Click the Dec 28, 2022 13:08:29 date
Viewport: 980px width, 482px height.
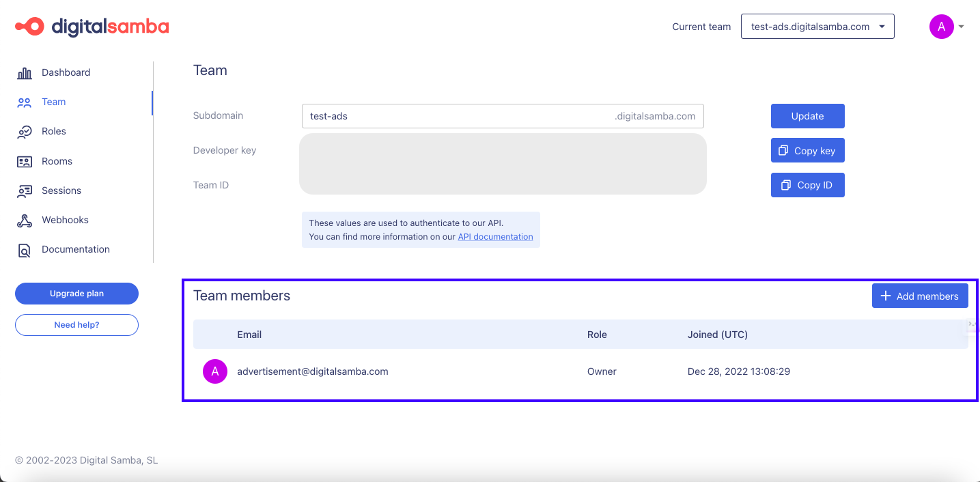point(739,371)
